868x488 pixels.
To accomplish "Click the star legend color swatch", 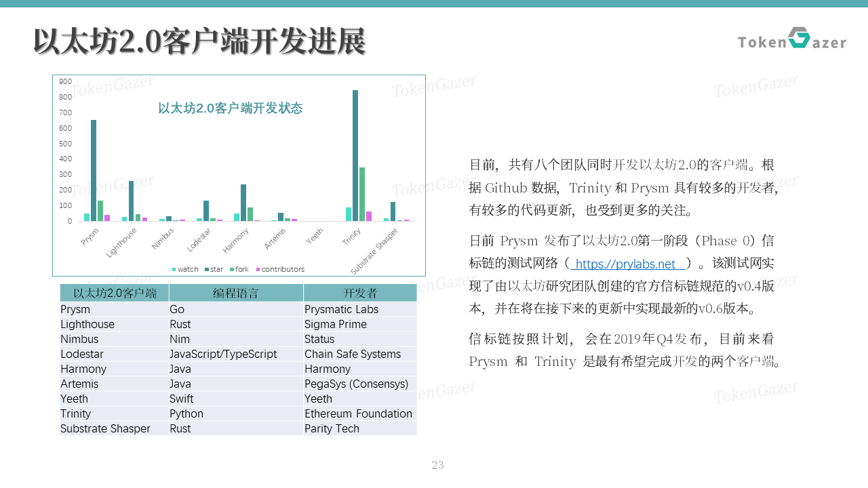I will coord(206,270).
